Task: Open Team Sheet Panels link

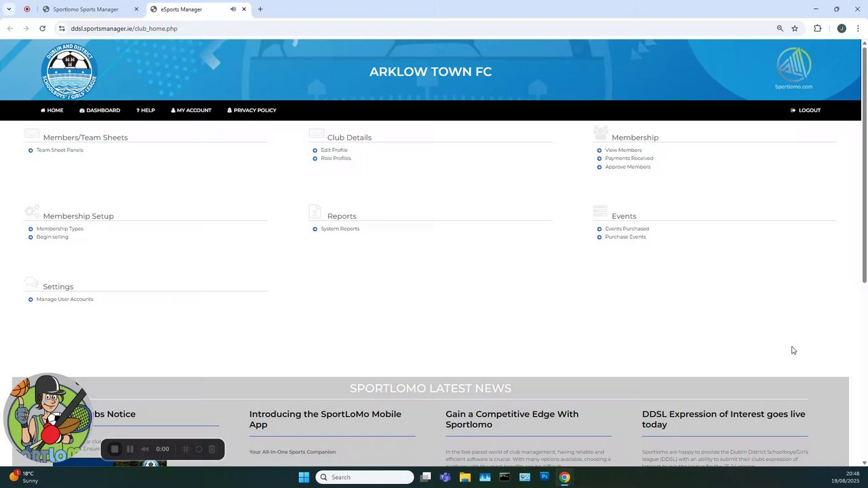Action: pos(60,150)
